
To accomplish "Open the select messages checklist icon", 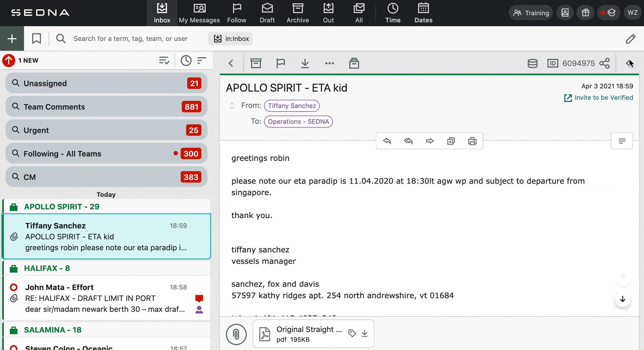I will click(164, 60).
